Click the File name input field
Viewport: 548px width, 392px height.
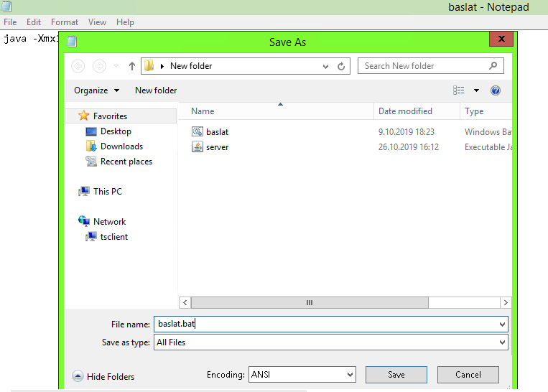tap(323, 324)
